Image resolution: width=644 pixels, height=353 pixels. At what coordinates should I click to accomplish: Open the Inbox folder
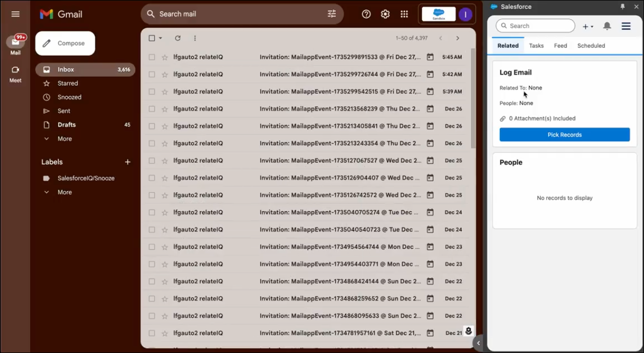[x=85, y=69]
